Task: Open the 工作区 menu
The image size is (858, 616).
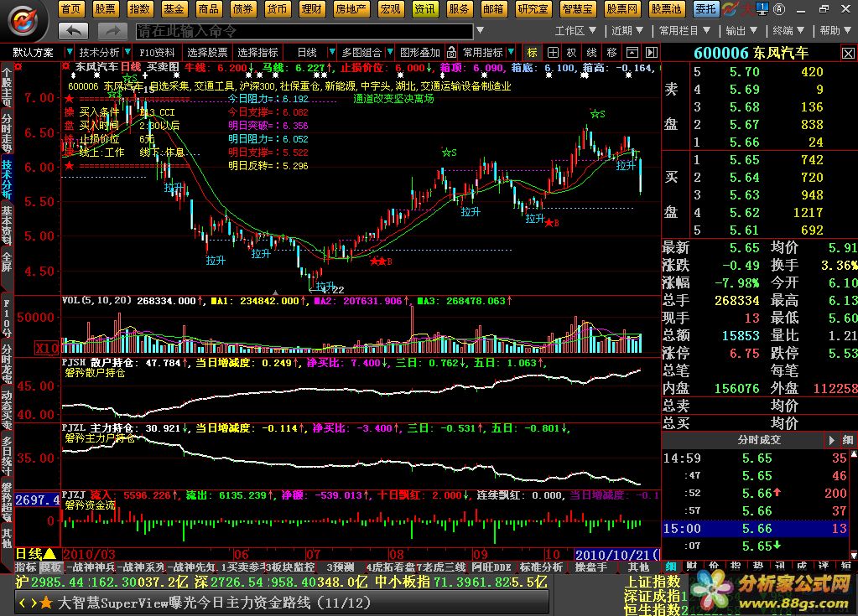Action: [575, 31]
